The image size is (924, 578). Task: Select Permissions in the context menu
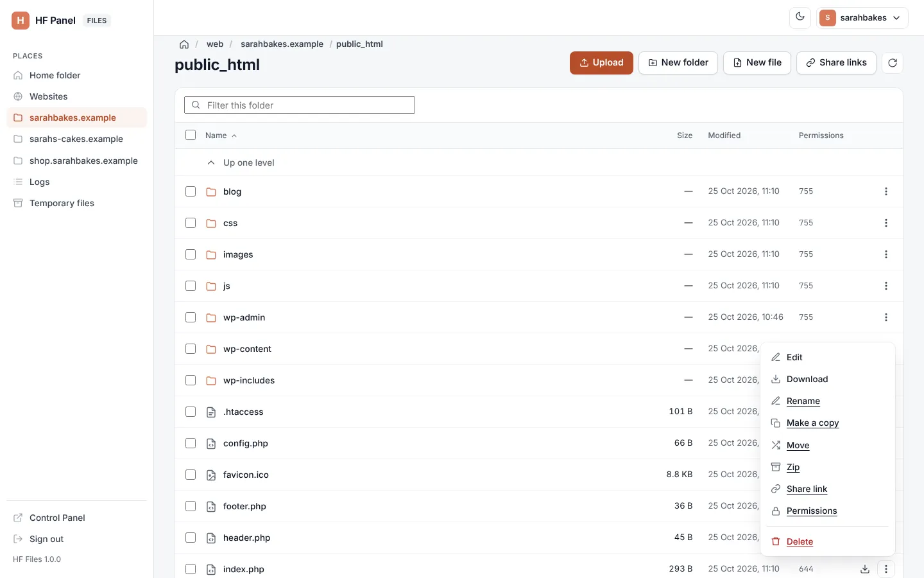click(828, 511)
